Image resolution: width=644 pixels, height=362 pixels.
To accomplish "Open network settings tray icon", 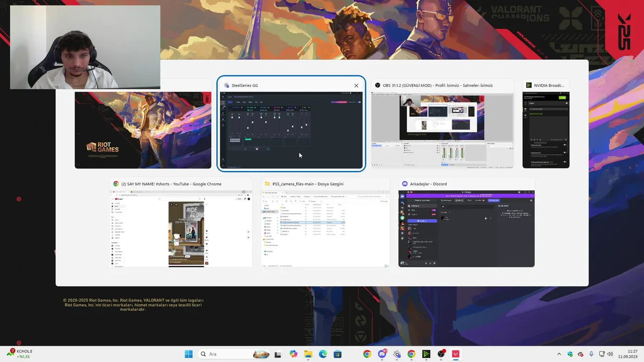I will pyautogui.click(x=601, y=354).
